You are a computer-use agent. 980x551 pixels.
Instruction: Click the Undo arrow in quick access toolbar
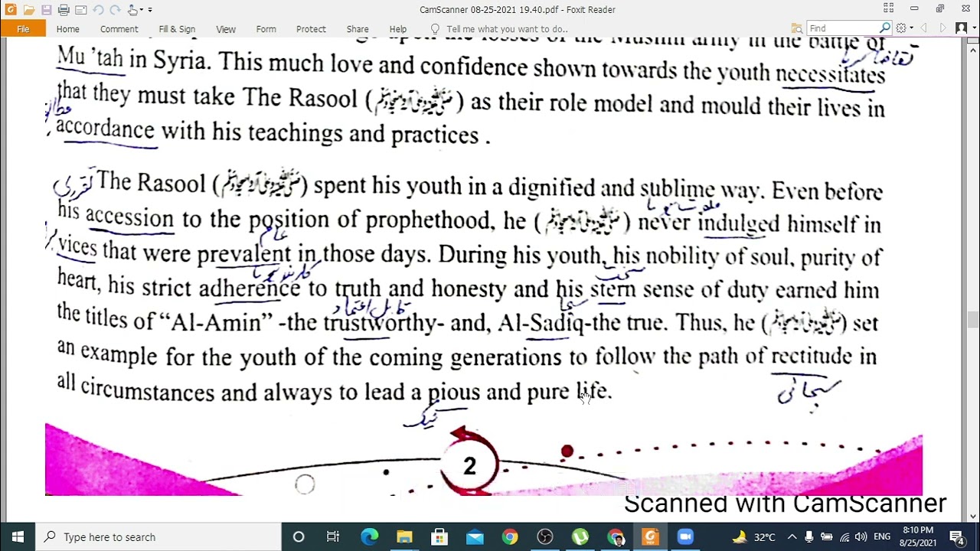[x=98, y=10]
